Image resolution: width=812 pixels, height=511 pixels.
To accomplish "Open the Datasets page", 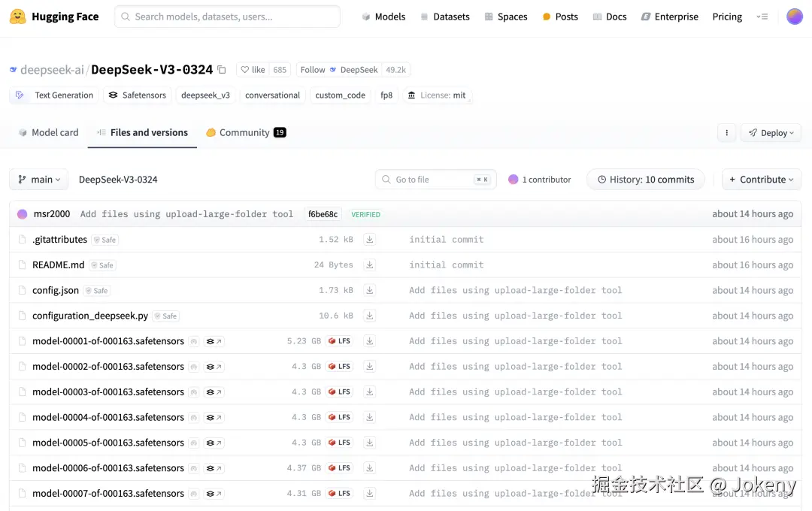I will pyautogui.click(x=445, y=17).
